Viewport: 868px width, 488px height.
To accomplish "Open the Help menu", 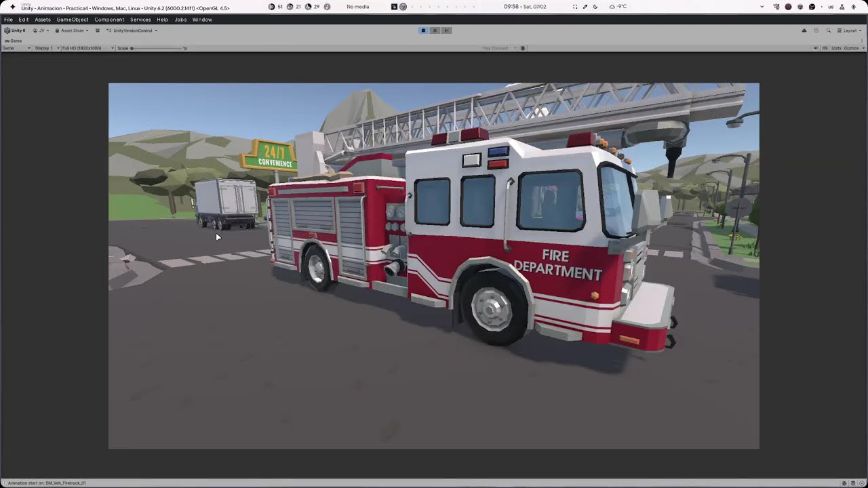I will point(163,20).
